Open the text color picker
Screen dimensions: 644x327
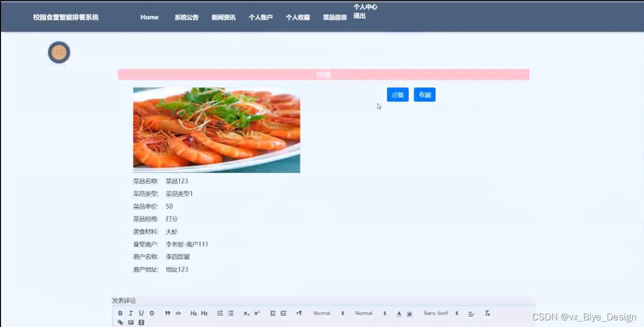pos(399,314)
